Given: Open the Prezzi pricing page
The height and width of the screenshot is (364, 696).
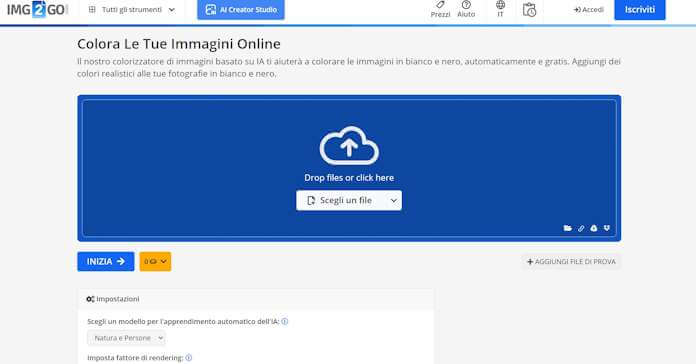Looking at the screenshot, I should coord(440,9).
